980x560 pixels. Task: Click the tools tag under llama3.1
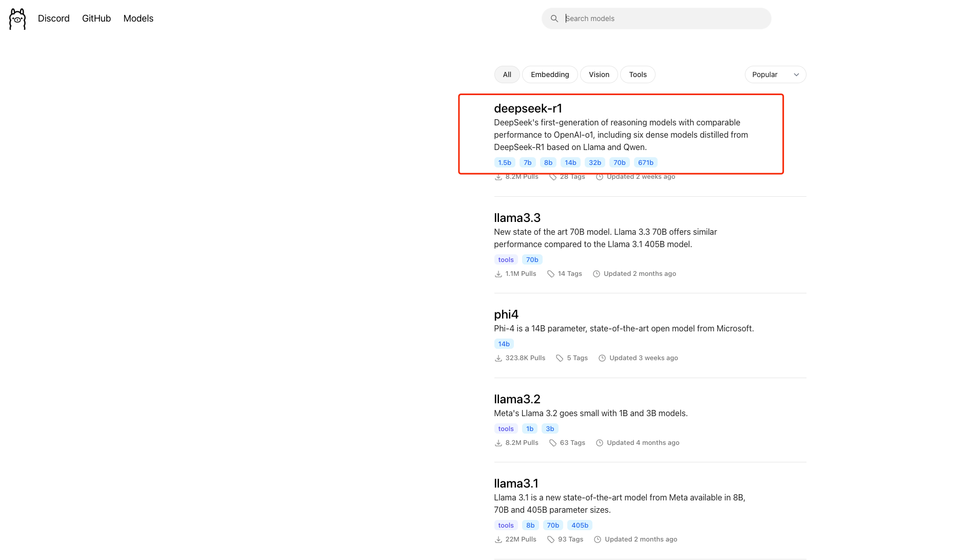(x=506, y=526)
